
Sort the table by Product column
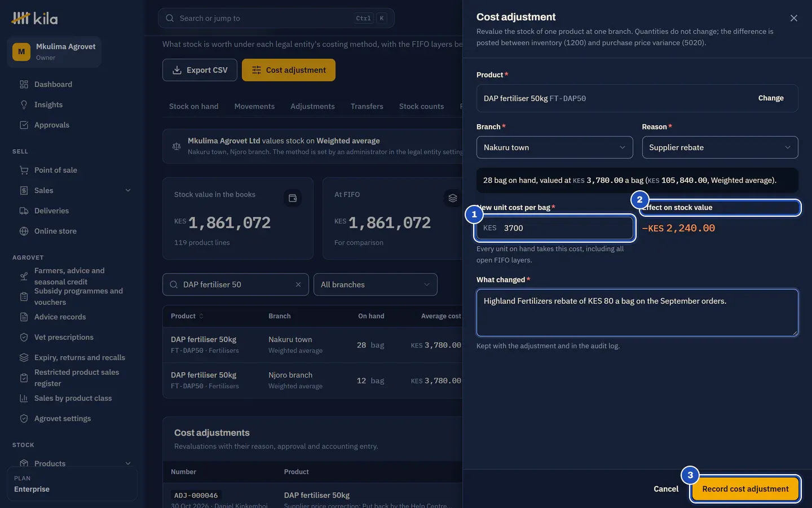[x=187, y=316]
